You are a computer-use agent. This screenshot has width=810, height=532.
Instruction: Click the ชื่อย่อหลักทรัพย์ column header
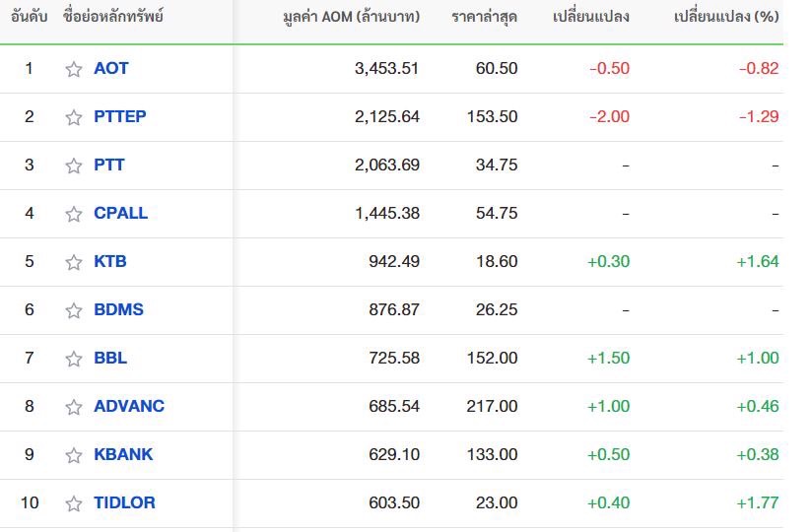(x=113, y=17)
